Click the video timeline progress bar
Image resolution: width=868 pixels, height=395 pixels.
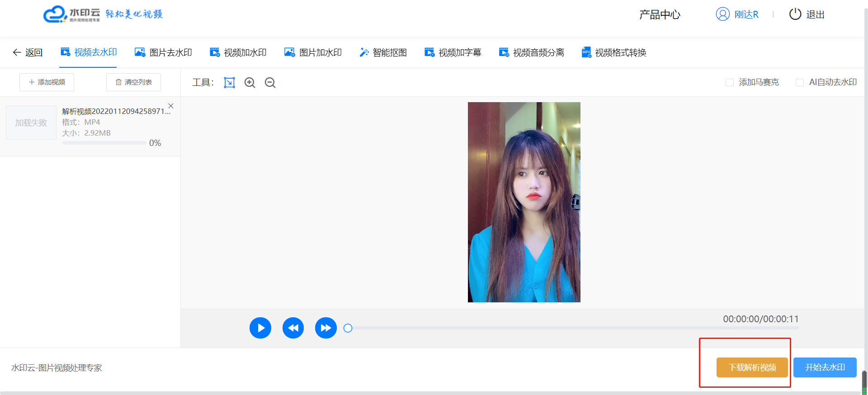coord(573,328)
